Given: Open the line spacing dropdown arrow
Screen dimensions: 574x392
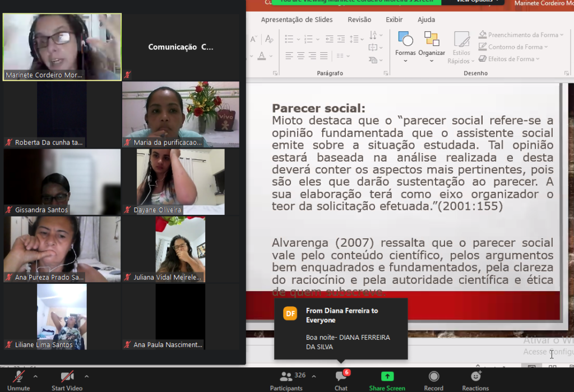Looking at the screenshot, I should click(362, 39).
